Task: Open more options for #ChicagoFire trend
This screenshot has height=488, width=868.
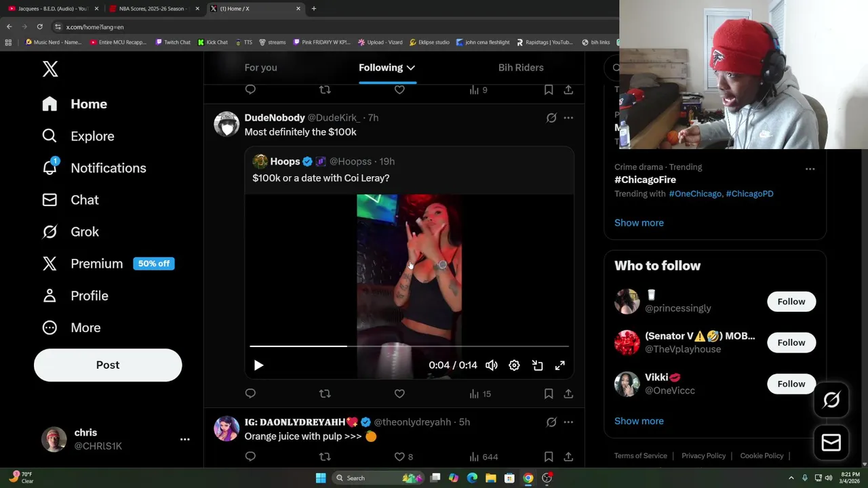Action: tap(810, 169)
